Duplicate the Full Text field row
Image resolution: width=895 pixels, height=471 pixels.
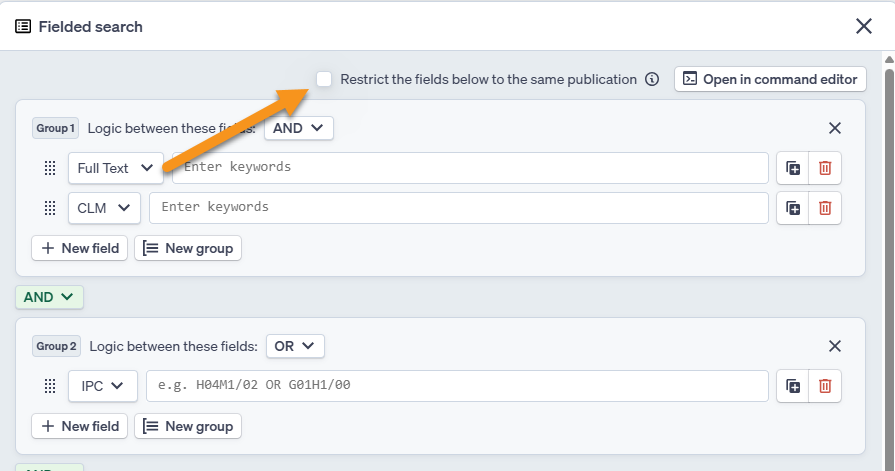[793, 168]
